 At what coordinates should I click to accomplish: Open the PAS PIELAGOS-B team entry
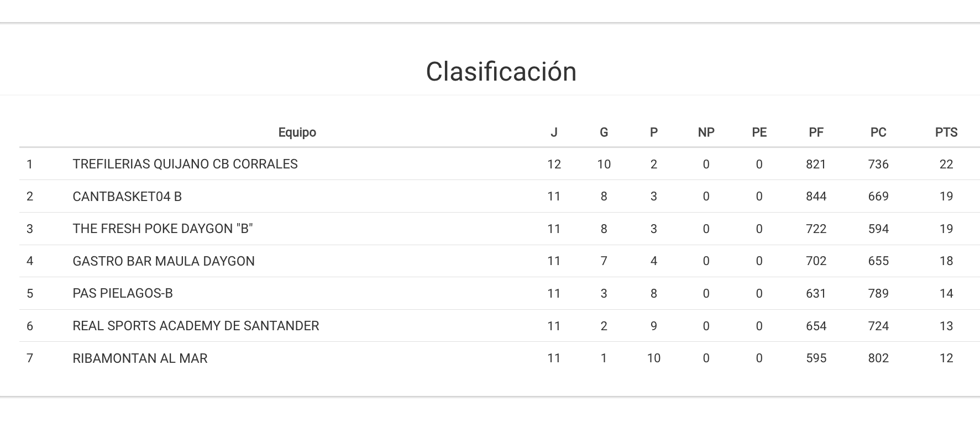[x=123, y=294]
